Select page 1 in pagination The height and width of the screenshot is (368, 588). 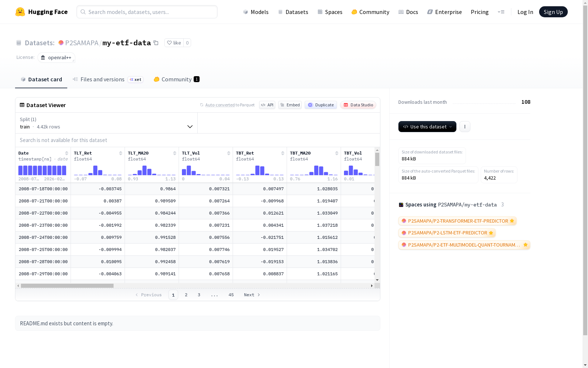[173, 295]
